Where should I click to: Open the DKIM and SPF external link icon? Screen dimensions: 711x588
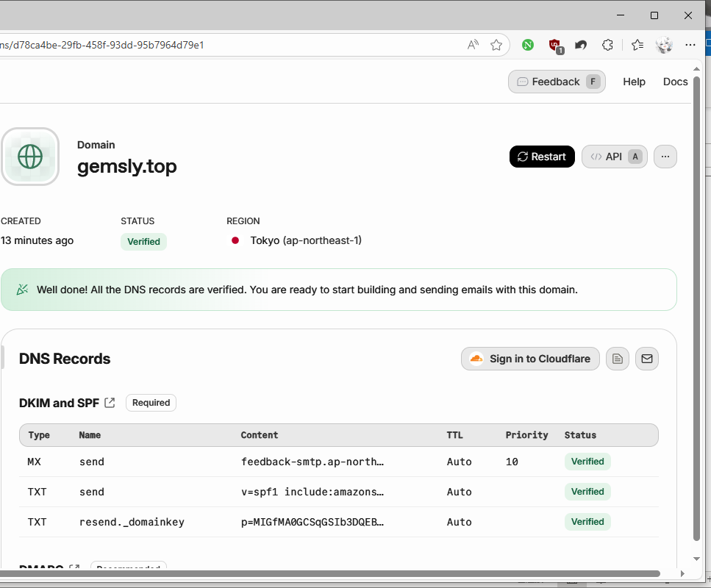click(110, 403)
